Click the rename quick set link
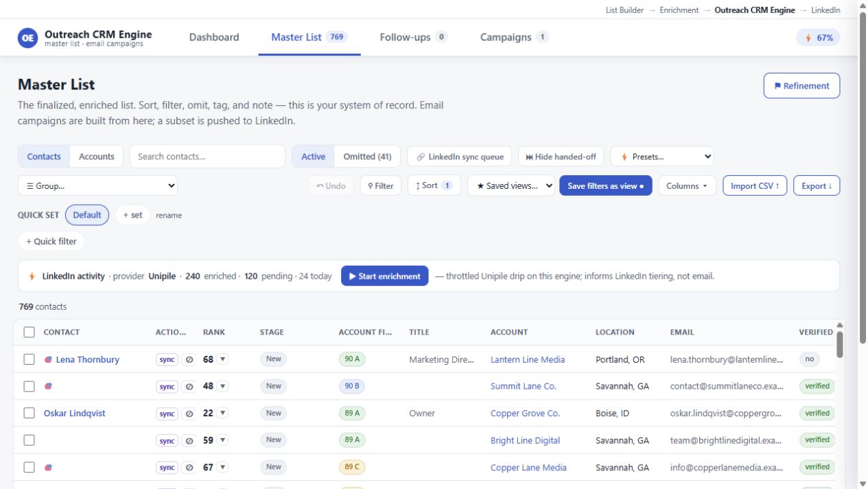Viewport: 868px width, 489px height. coord(169,216)
